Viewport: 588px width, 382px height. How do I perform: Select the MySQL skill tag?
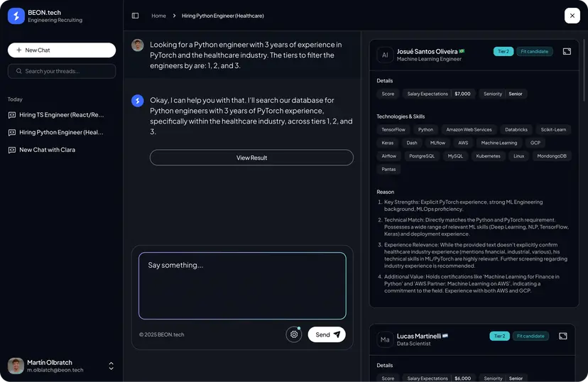[x=455, y=156]
